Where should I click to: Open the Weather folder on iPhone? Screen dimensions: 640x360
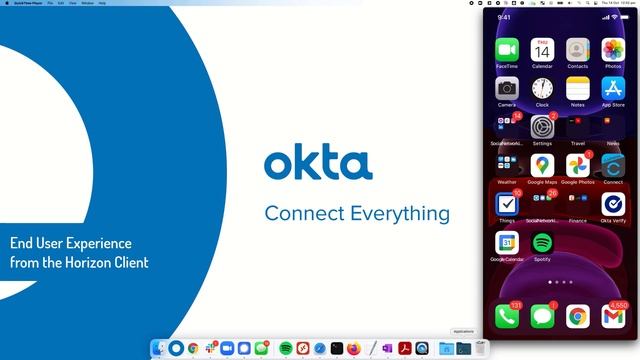[507, 166]
